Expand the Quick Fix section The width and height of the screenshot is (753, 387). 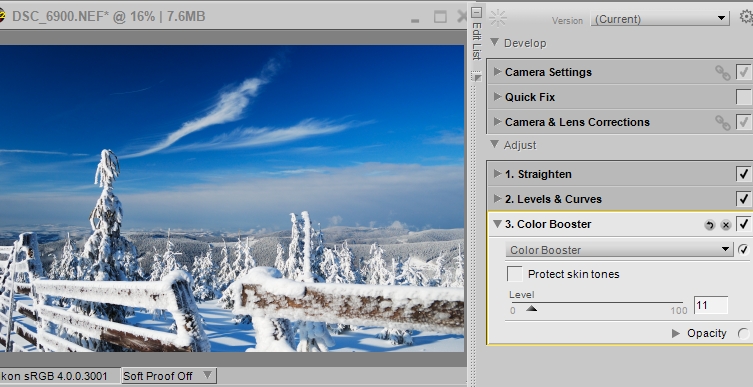click(498, 97)
